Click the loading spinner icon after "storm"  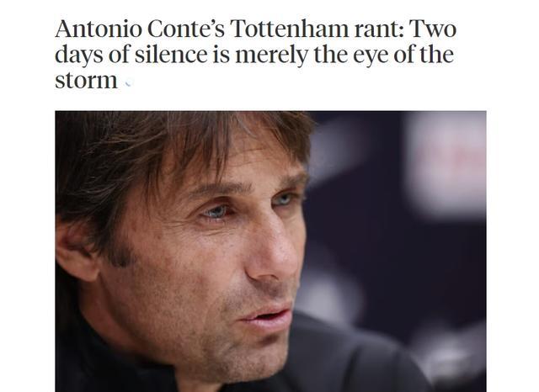click(x=128, y=83)
